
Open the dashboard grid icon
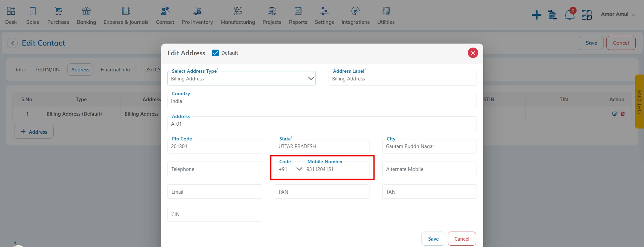(x=587, y=15)
